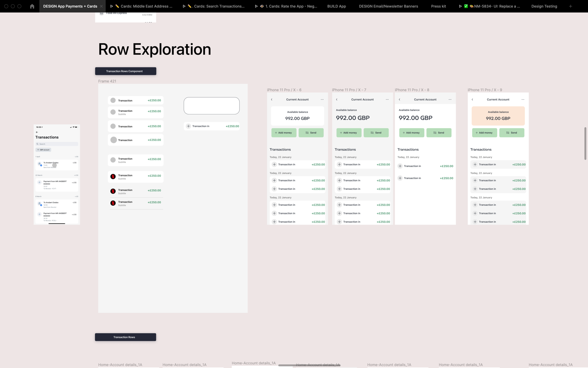This screenshot has height=368, width=588.
Task: Click the vertical canvas scrollbar
Action: [585, 144]
